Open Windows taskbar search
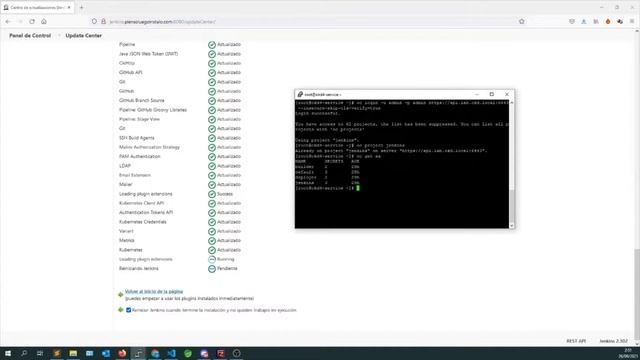 [24, 353]
